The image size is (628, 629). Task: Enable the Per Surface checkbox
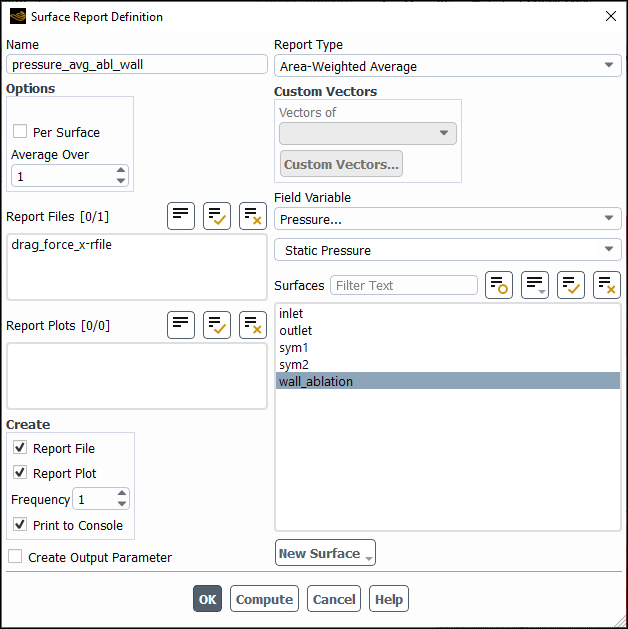20,132
